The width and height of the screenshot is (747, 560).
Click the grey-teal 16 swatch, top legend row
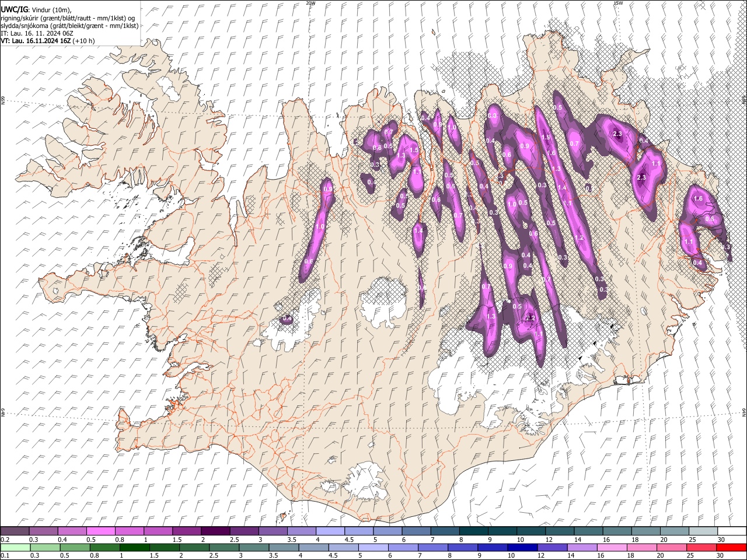click(617, 531)
